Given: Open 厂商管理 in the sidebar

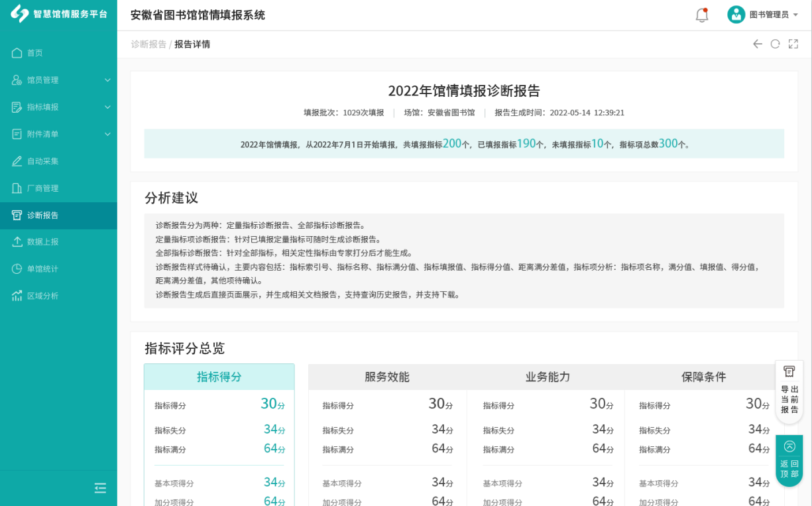Looking at the screenshot, I should 43,188.
